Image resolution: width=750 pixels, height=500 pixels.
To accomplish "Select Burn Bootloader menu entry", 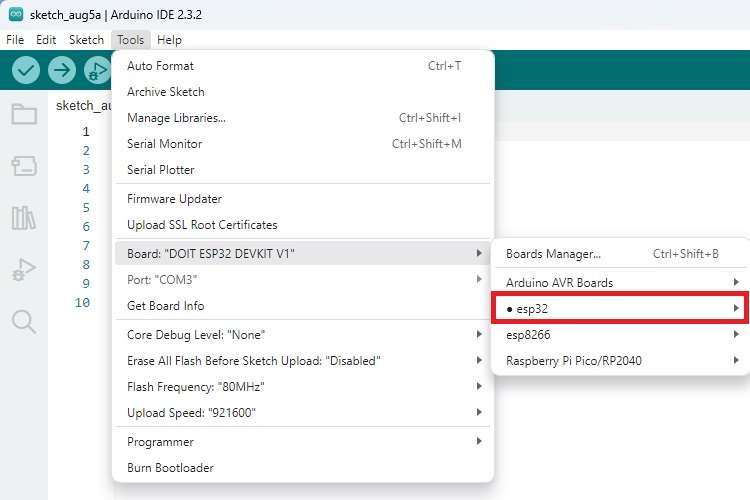I will pos(303,467).
